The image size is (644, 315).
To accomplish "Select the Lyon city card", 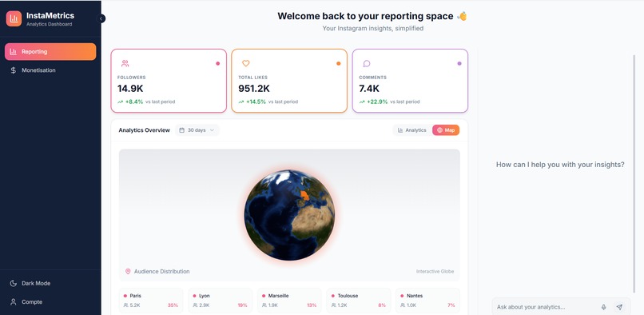I will [221, 301].
